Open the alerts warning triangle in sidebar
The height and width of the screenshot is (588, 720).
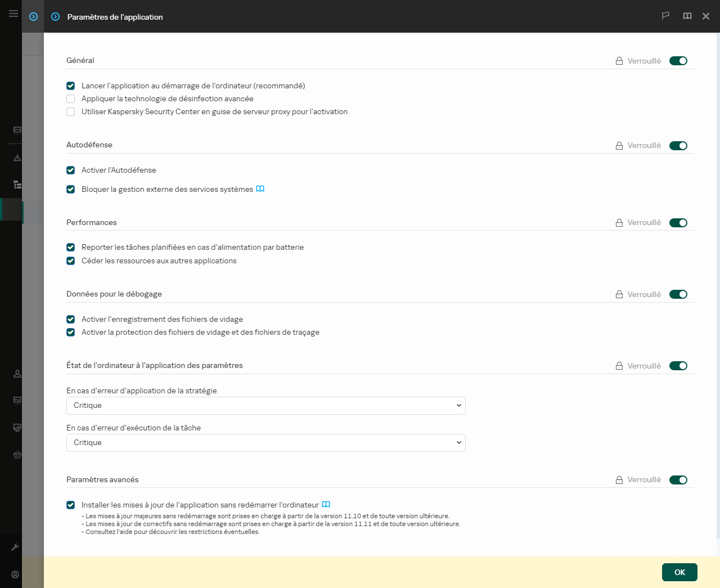[16, 158]
